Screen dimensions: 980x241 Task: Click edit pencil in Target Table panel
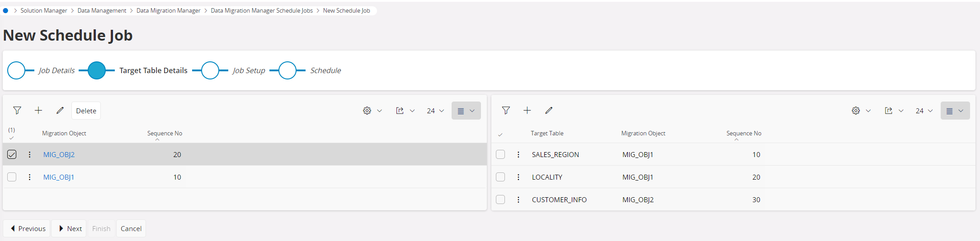tap(549, 111)
